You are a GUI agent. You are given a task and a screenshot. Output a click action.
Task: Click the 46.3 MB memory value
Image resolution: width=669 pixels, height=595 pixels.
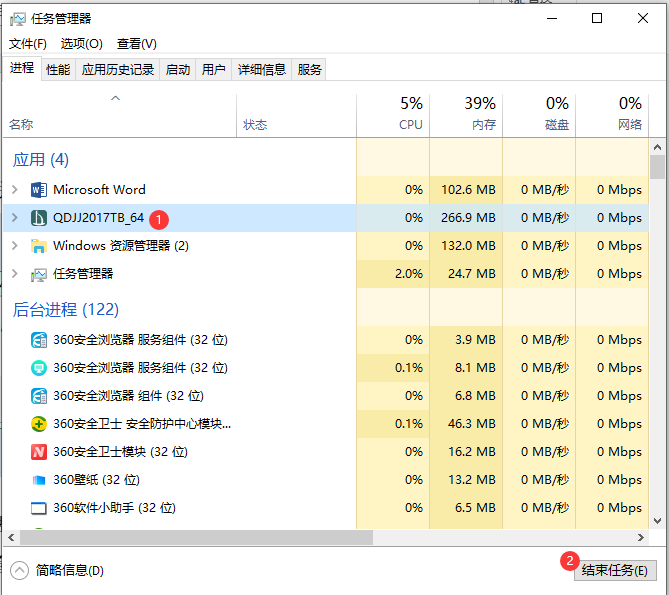coord(472,424)
